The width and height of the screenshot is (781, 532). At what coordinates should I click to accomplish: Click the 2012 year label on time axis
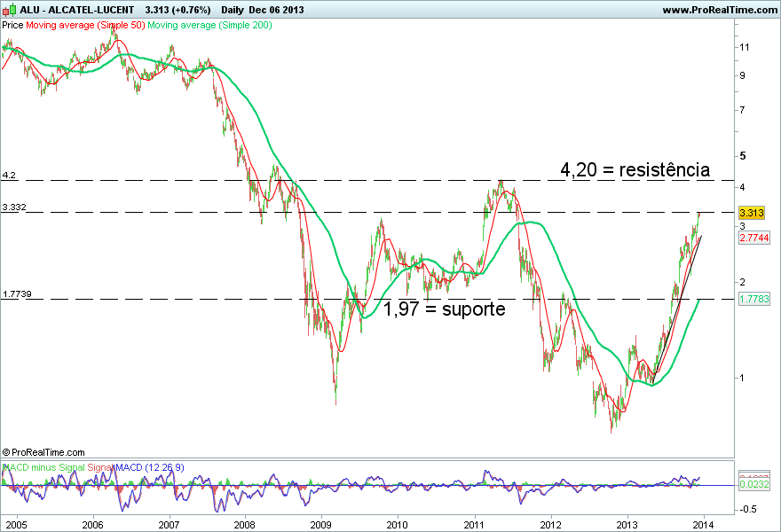click(550, 525)
